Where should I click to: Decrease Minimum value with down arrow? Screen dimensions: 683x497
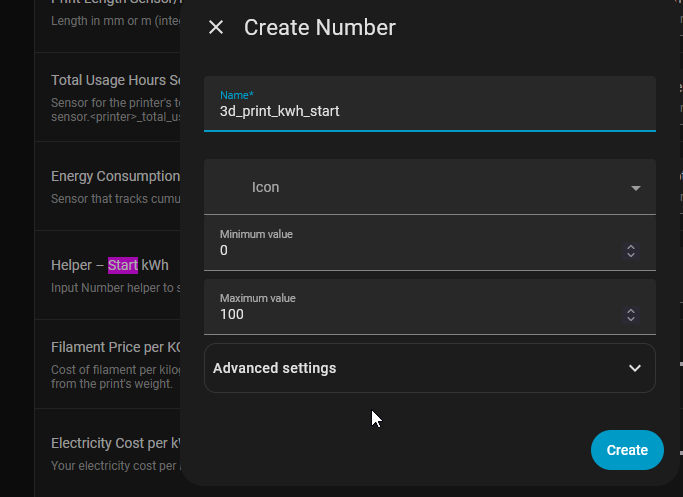tap(631, 256)
